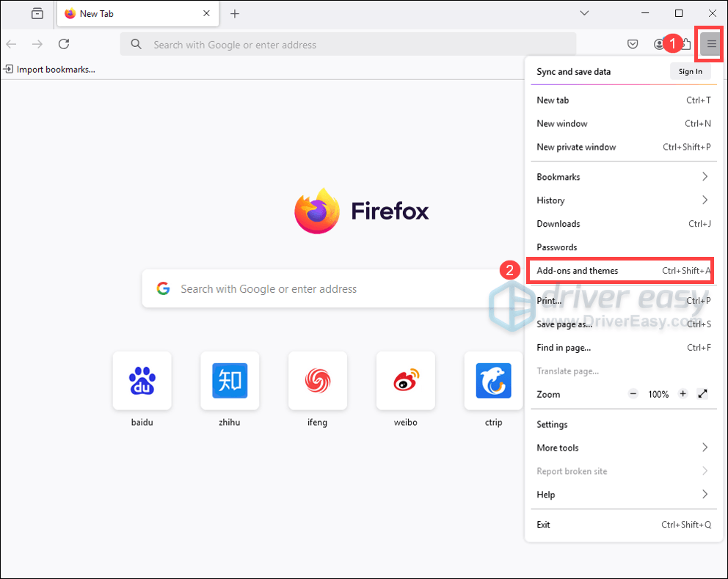Viewport: 728px width, 579px height.
Task: Zoom out with the minus button
Action: (x=633, y=394)
